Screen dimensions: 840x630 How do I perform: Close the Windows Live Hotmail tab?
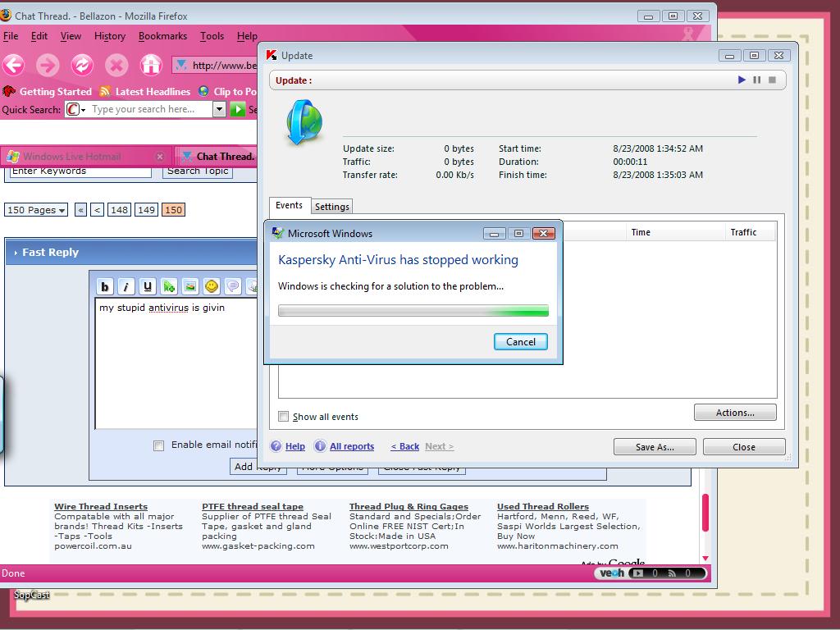pos(160,157)
